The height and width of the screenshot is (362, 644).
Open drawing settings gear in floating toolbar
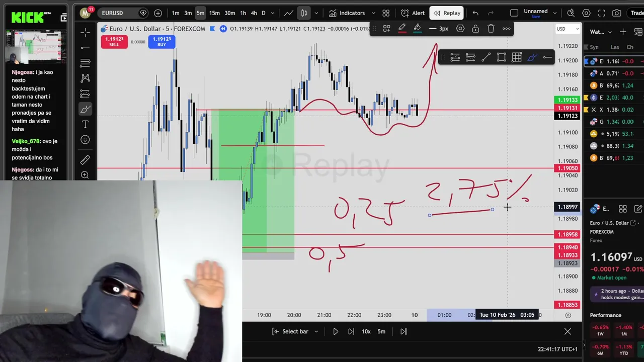pyautogui.click(x=460, y=29)
